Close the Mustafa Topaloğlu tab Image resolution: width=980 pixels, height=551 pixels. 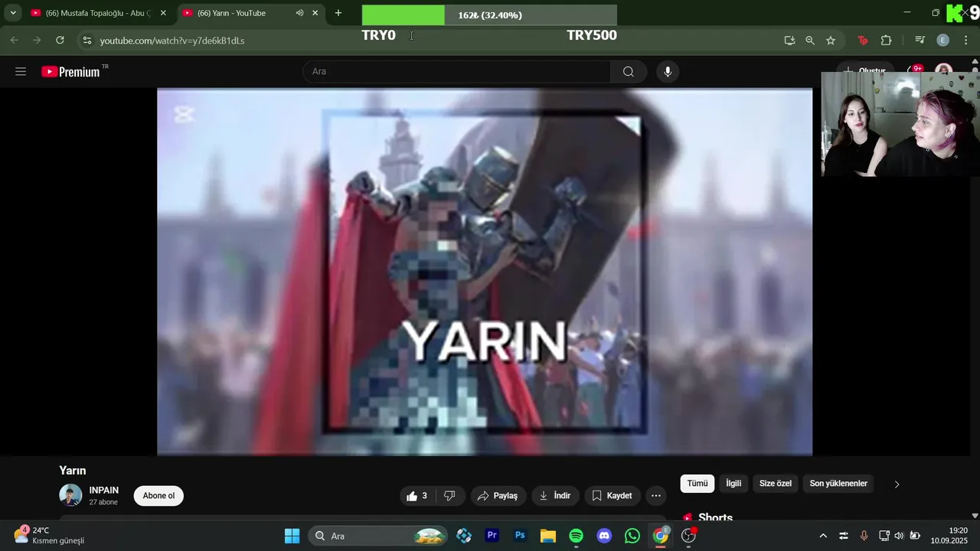[x=163, y=13]
